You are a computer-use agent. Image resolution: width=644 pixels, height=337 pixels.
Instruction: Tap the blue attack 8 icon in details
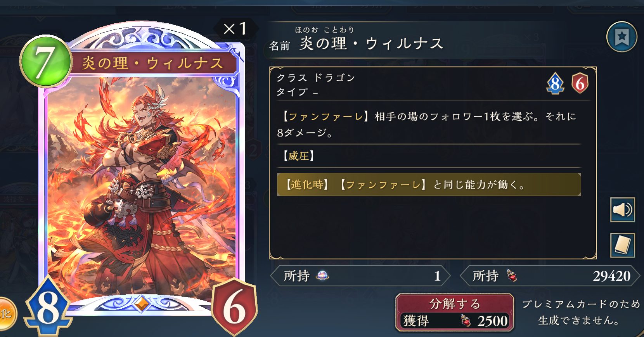pos(555,83)
